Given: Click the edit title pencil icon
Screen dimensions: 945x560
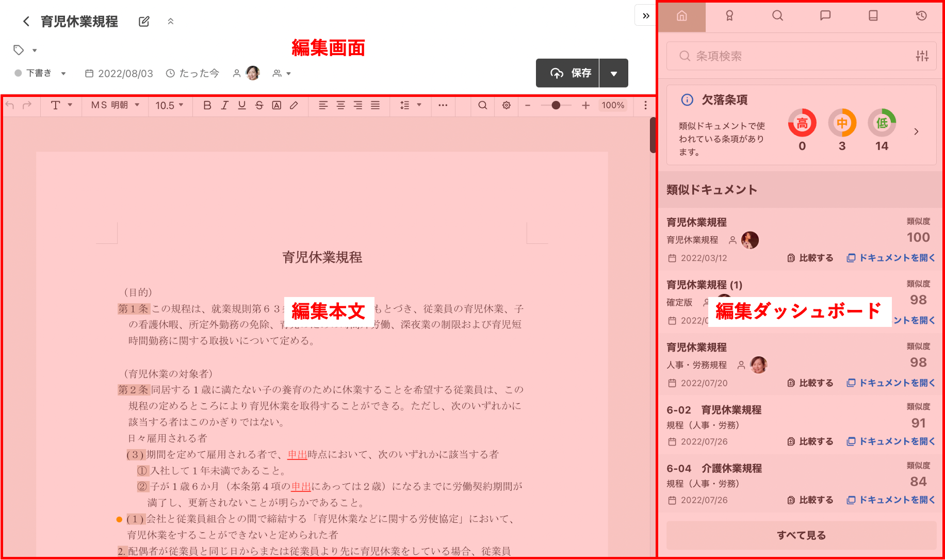Looking at the screenshot, I should [x=144, y=22].
